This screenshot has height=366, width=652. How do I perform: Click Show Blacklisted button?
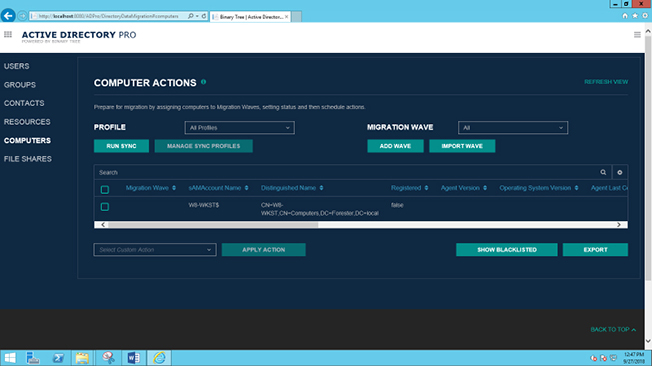click(x=507, y=250)
